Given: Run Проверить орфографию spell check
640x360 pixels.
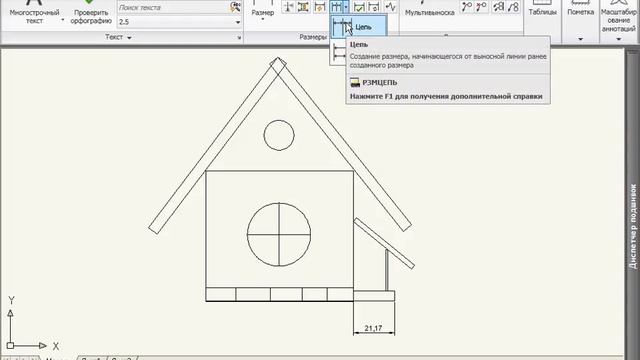Looking at the screenshot, I should tap(91, 11).
